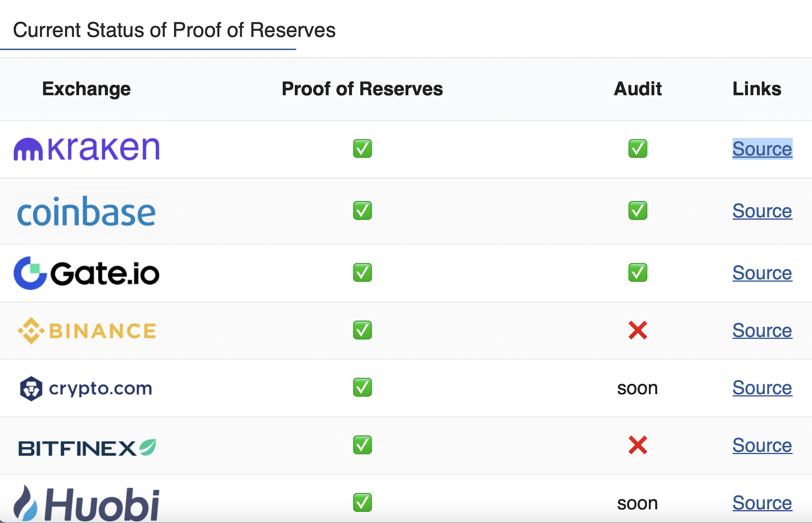Click the Gate.io logo
Viewport: 812px width, 523px height.
86,273
